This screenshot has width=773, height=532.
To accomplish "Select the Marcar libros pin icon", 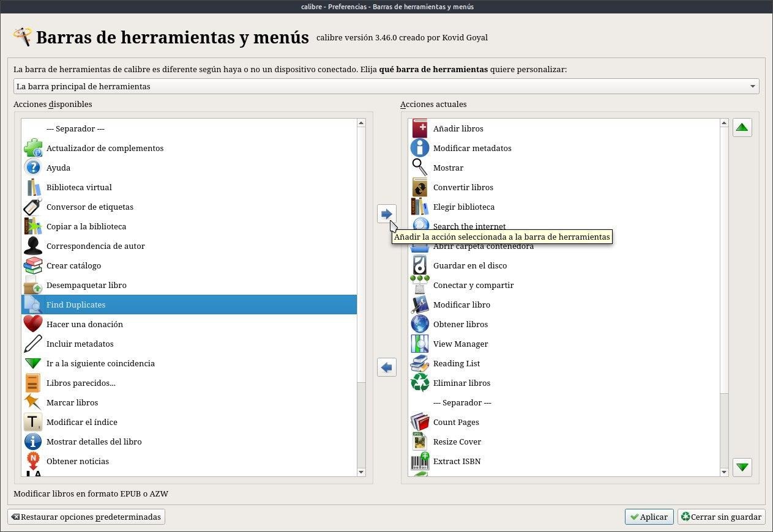I will [x=33, y=402].
